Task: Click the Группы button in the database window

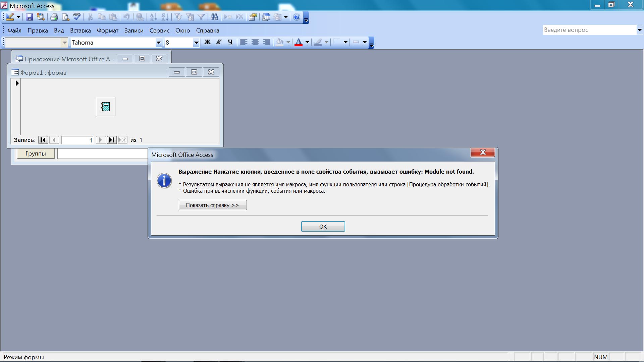Action: pyautogui.click(x=36, y=154)
